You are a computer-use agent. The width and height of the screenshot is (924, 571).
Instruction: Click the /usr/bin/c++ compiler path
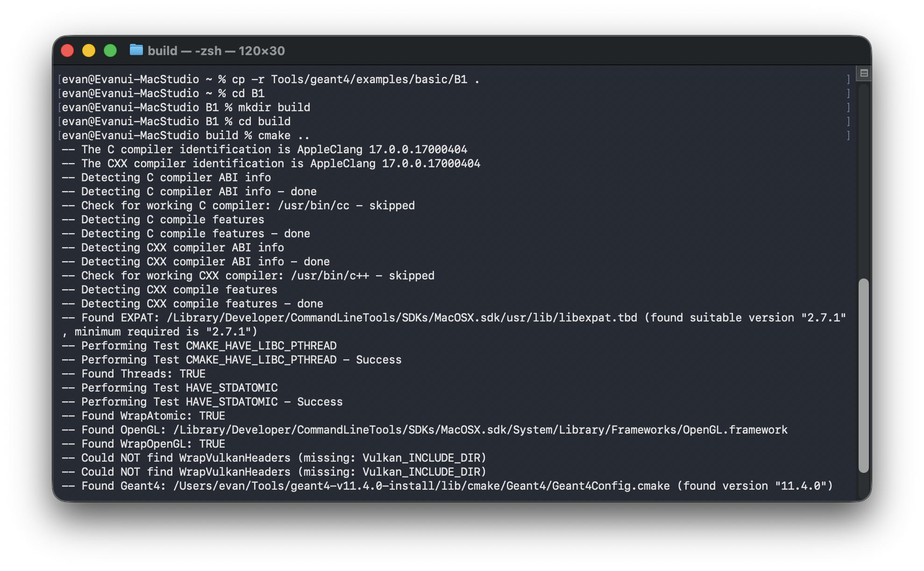pyautogui.click(x=330, y=276)
